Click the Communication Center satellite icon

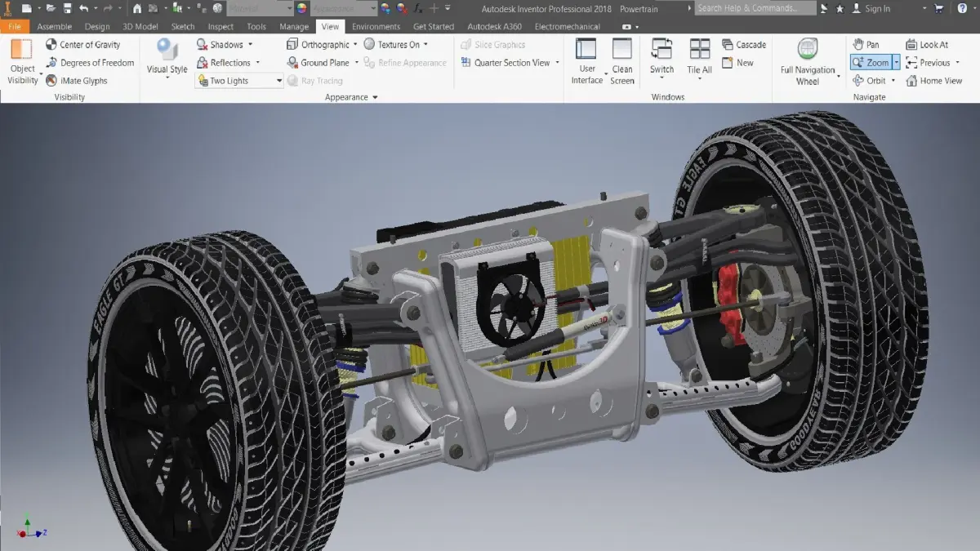tap(823, 8)
